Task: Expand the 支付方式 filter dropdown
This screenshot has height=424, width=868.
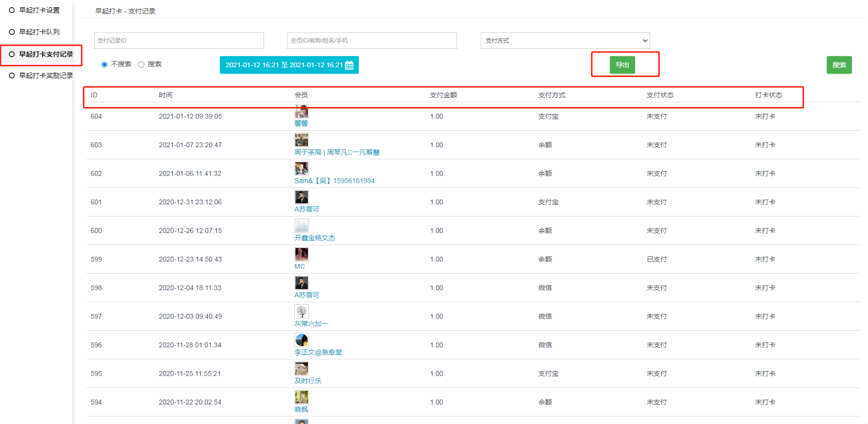Action: click(x=565, y=41)
